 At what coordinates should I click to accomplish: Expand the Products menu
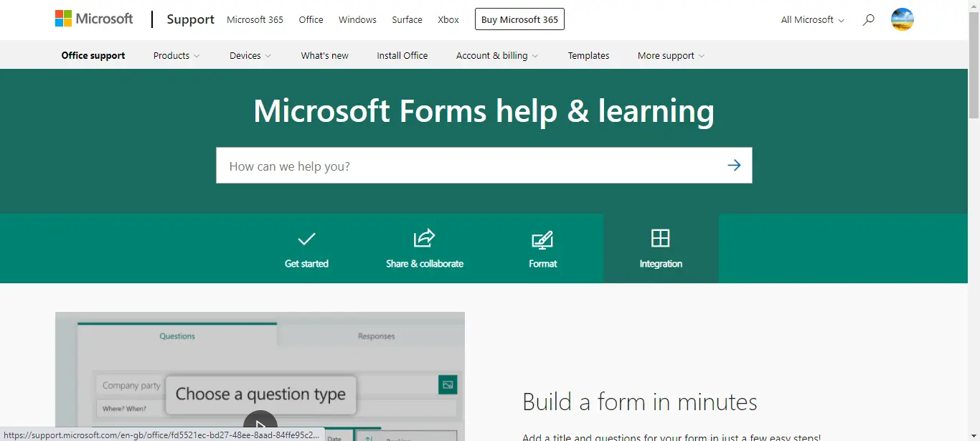pyautogui.click(x=176, y=56)
